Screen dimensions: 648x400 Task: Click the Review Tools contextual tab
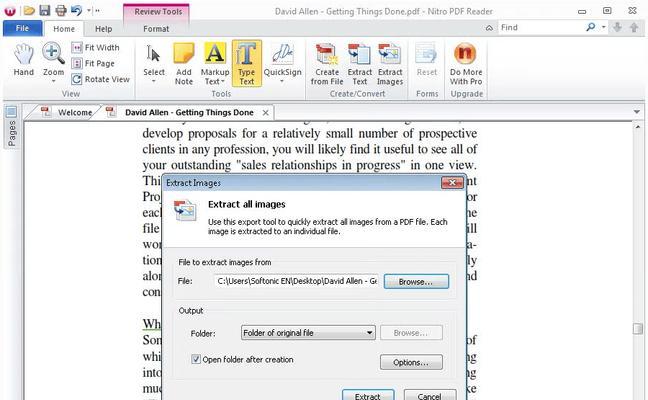click(157, 12)
